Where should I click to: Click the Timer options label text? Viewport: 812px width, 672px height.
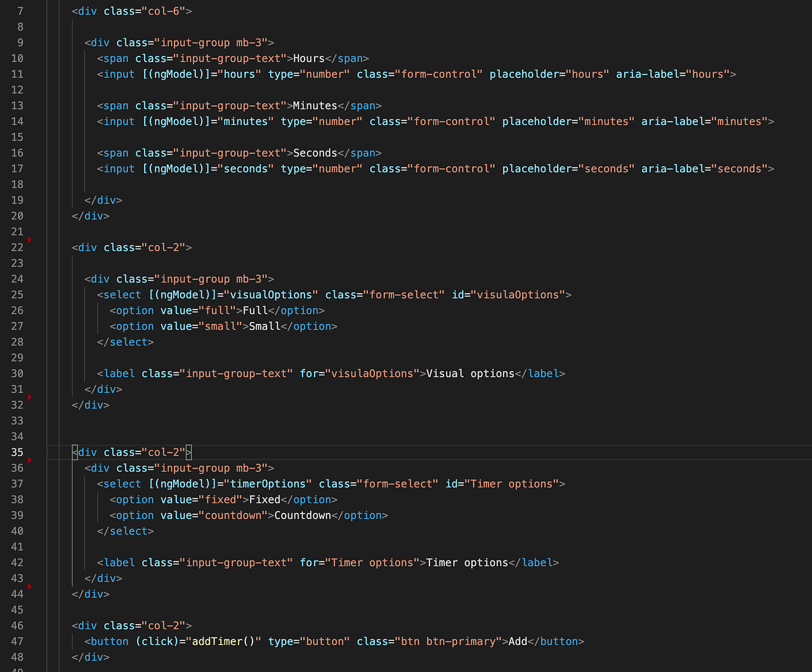coord(468,562)
